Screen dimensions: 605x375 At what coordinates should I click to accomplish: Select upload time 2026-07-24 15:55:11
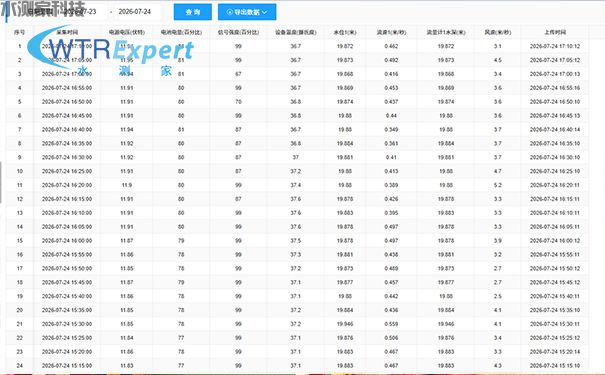[555, 255]
